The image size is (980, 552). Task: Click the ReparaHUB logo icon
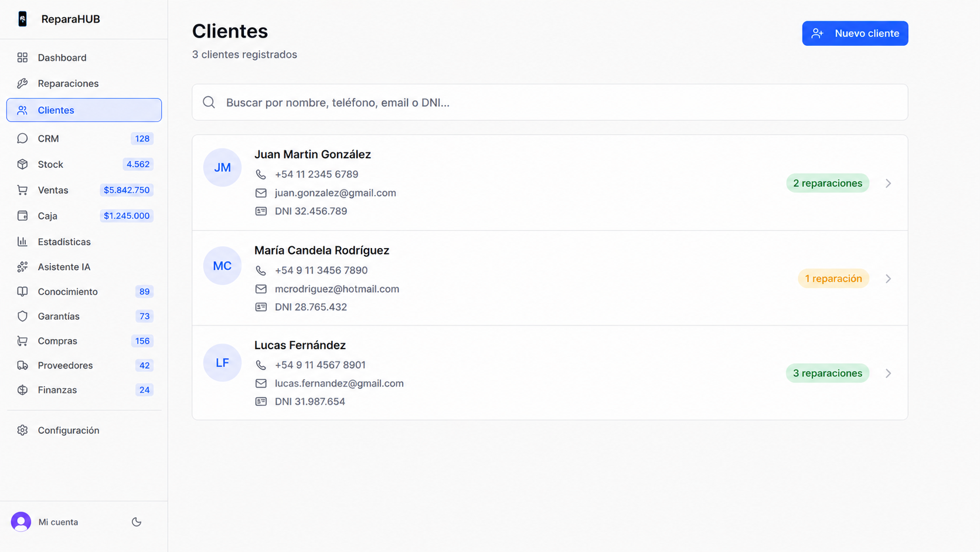pos(22,19)
